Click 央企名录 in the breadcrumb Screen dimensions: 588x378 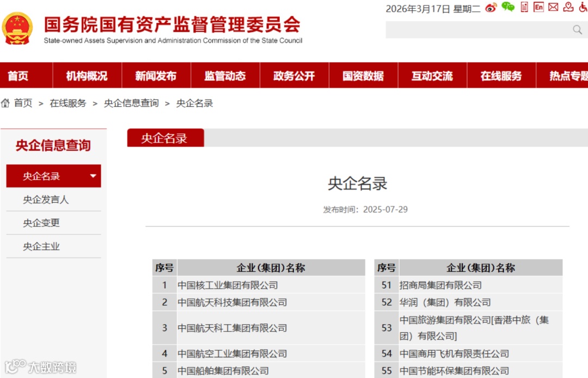click(x=194, y=103)
